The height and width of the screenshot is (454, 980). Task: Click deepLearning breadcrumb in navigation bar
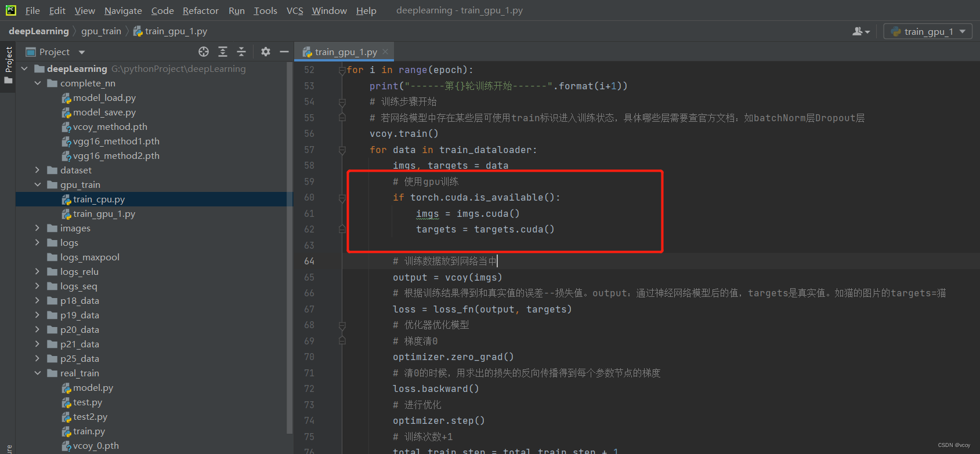[x=39, y=31]
